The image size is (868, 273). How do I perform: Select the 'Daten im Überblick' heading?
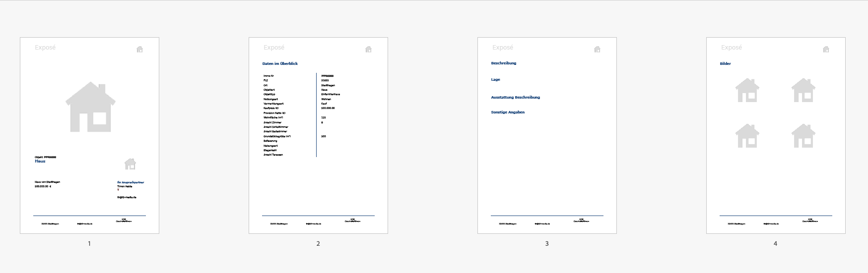(x=280, y=64)
